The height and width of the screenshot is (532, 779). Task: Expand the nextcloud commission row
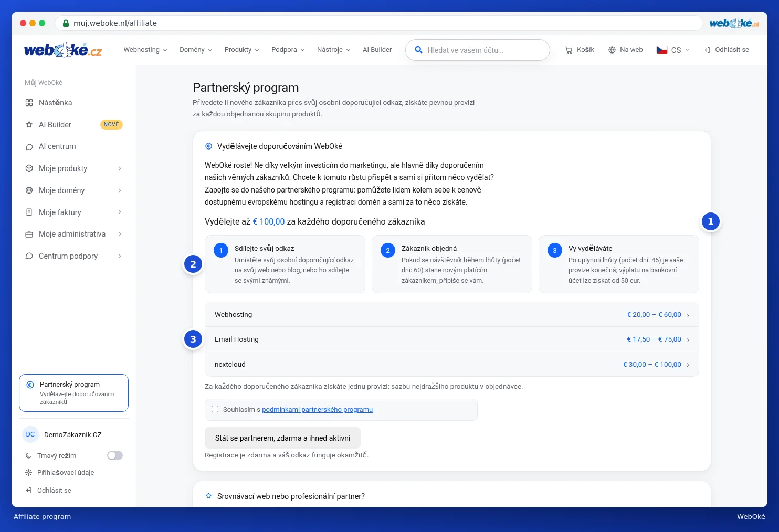tap(452, 365)
